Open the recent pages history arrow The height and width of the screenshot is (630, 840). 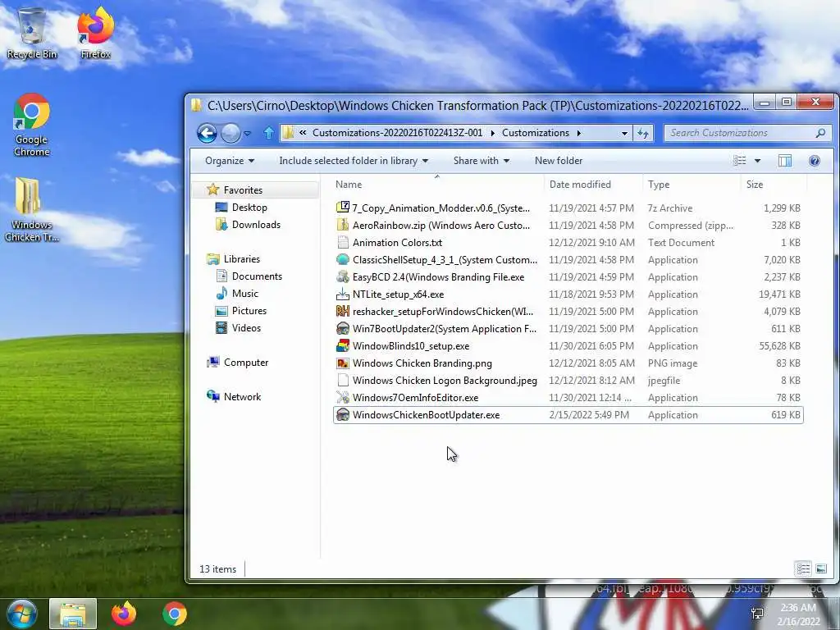247,134
